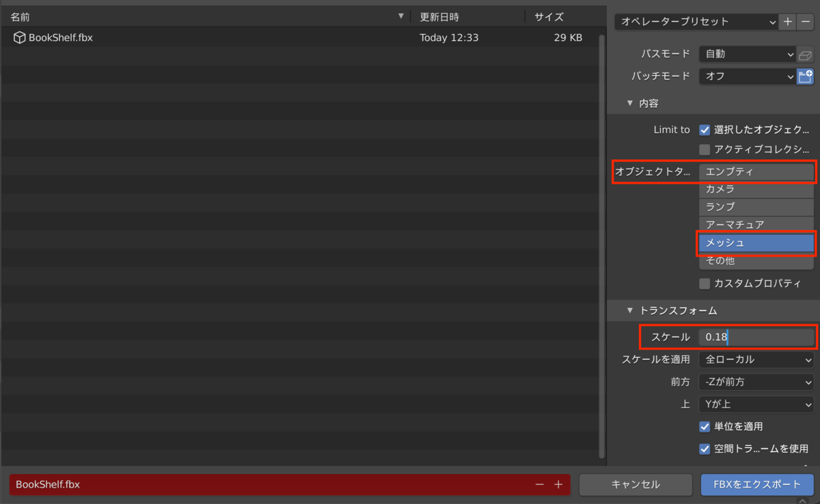Click the sort arrow in the 名前 column

[401, 16]
